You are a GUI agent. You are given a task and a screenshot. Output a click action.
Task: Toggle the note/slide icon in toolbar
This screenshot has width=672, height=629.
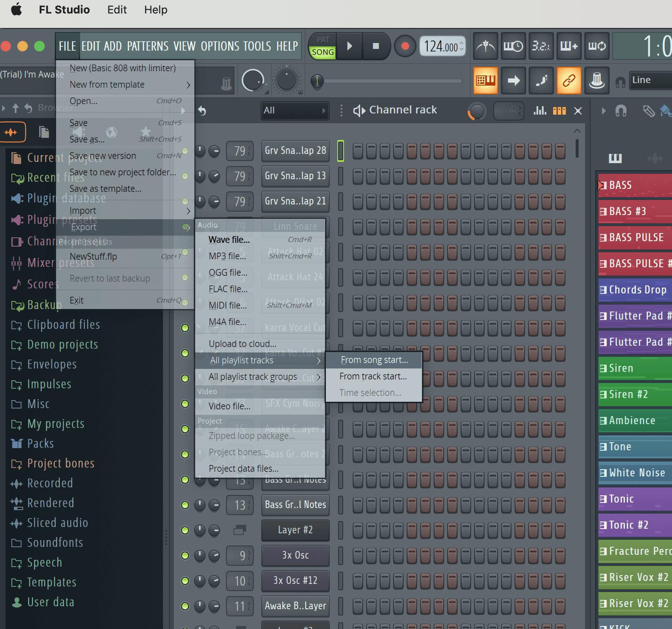541,80
